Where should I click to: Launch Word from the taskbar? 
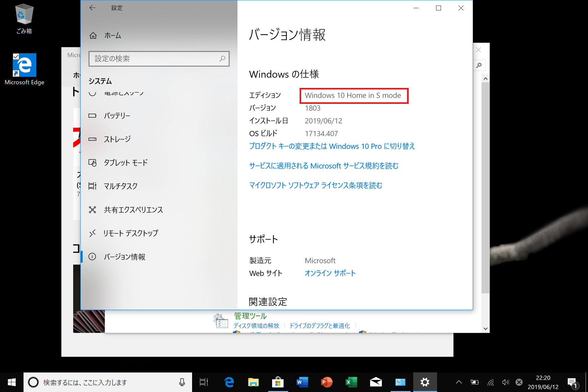coord(302,382)
